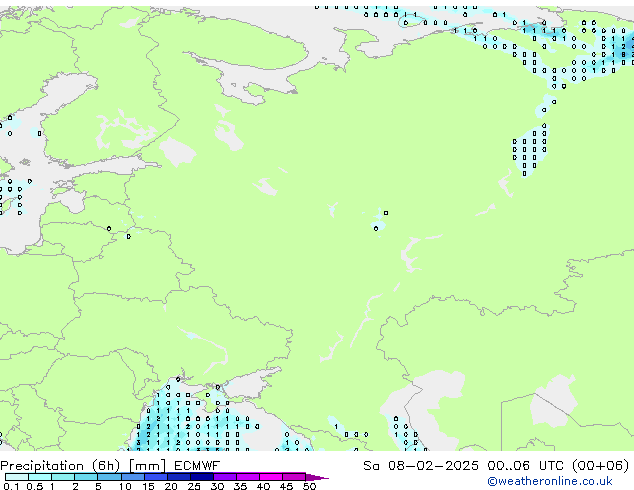Viewport: 634px width, 490px height.
Task: Click the isolated square precipitation marker in central Russia
Action: click(386, 213)
